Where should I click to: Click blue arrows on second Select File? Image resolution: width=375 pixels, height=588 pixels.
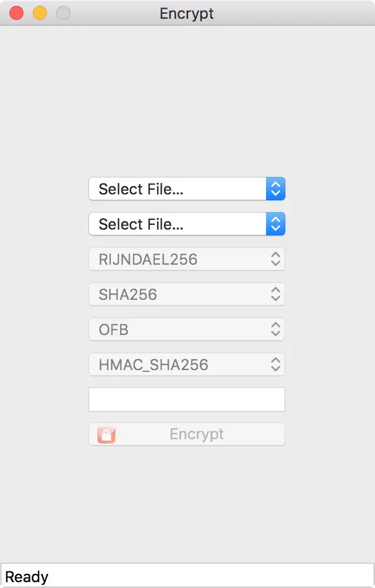click(275, 224)
